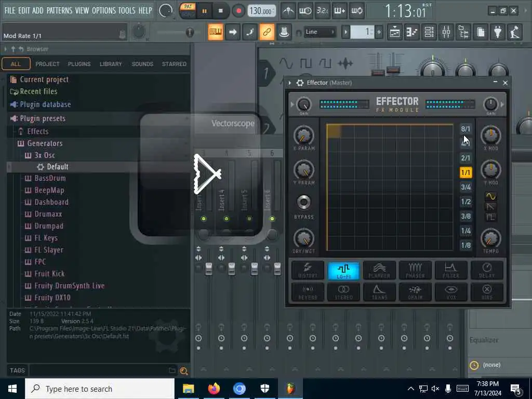Viewport: 532px width, 399px height.
Task: Toggle the Effector Bypass button
Action: point(303,202)
